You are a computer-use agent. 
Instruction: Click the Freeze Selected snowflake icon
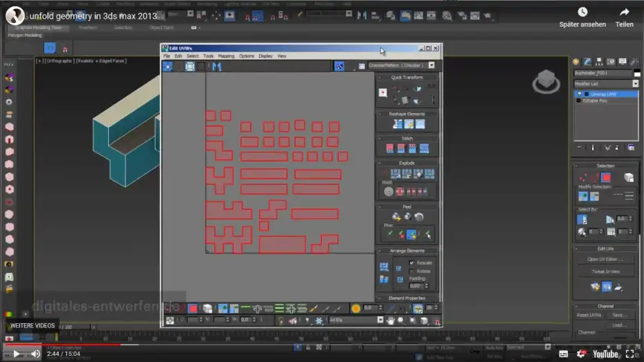pyautogui.click(x=319, y=320)
